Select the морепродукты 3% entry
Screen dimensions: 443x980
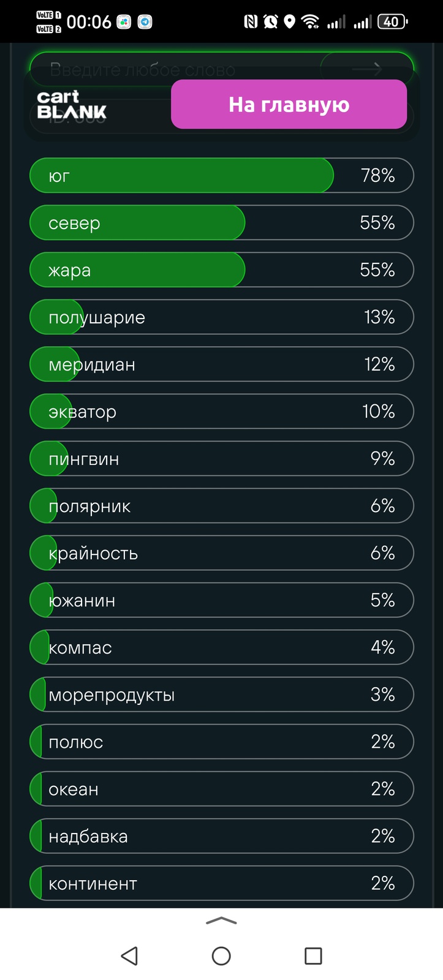(222, 694)
